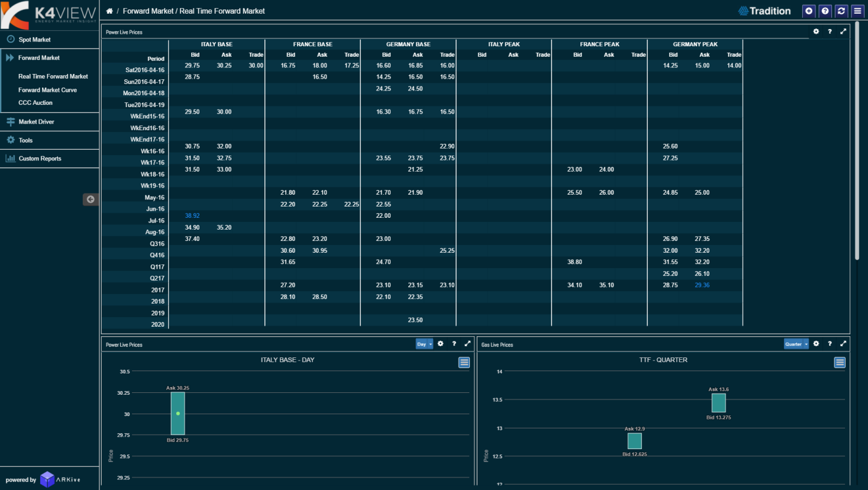
Task: Click the ARKive powered-by logo
Action: point(60,479)
